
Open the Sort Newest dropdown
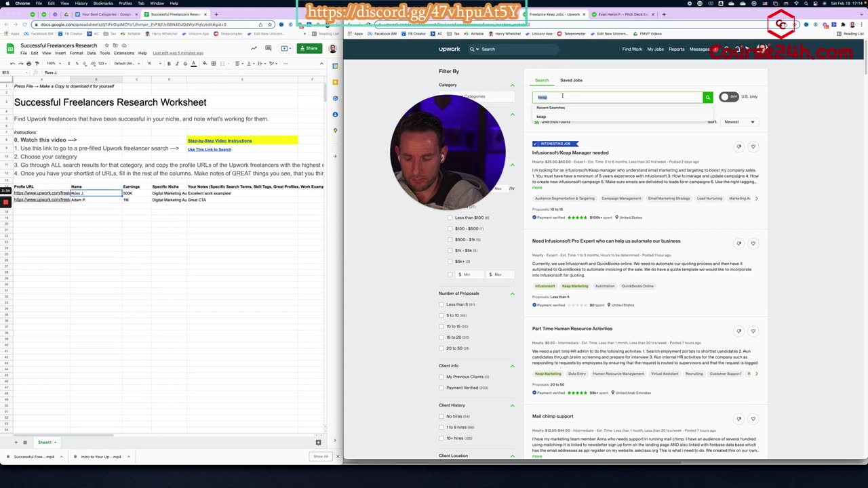coord(738,122)
